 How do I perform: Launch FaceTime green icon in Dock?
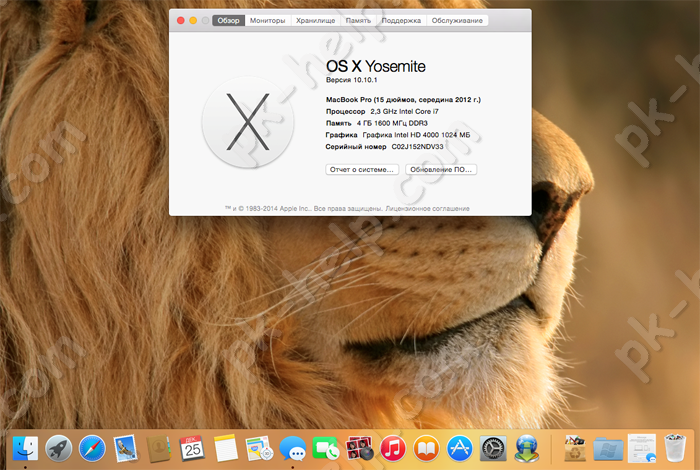(326, 448)
